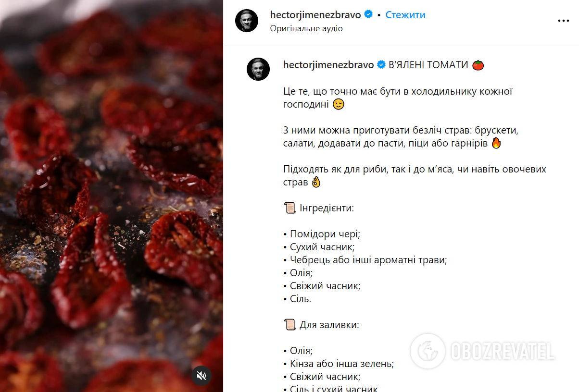Click the winking face emoji
The height and width of the screenshot is (392, 579).
339,104
